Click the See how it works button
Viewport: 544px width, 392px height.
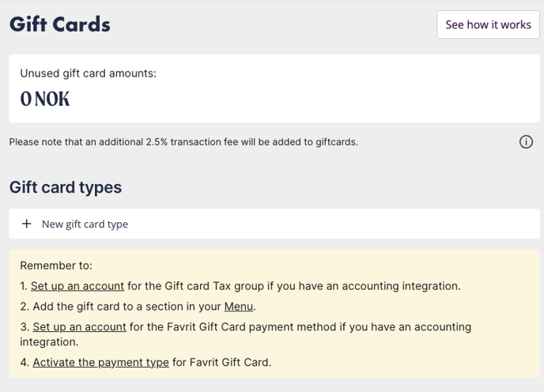click(x=488, y=24)
